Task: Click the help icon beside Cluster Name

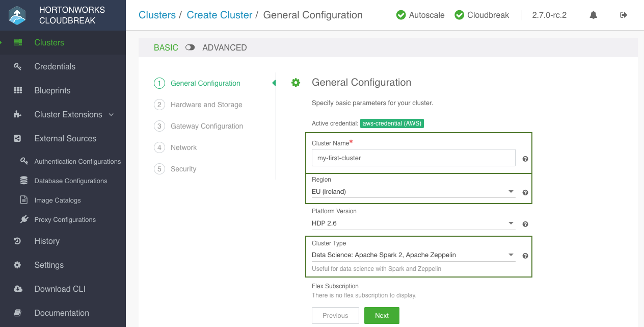Action: (525, 159)
